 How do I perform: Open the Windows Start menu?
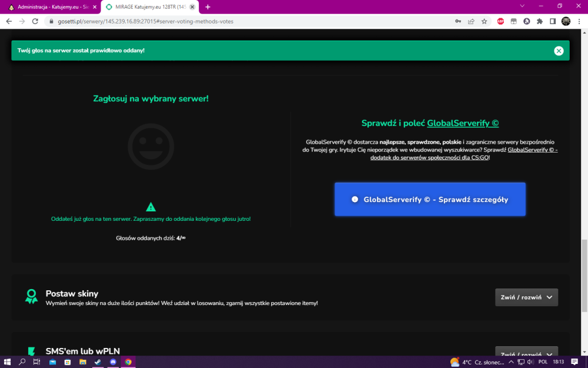pos(7,362)
